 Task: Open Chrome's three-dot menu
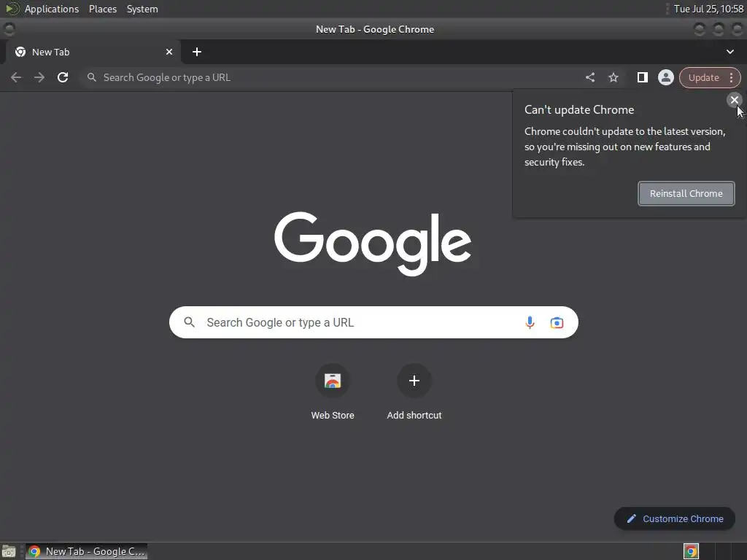coord(731,77)
